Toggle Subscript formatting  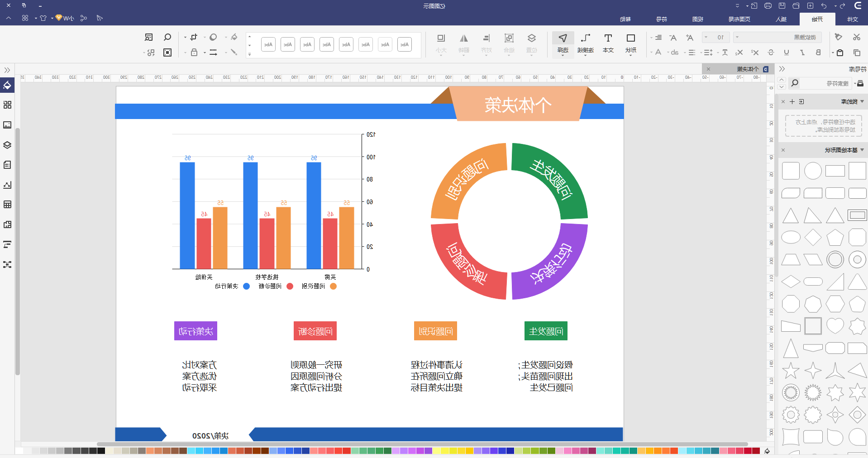coord(739,52)
